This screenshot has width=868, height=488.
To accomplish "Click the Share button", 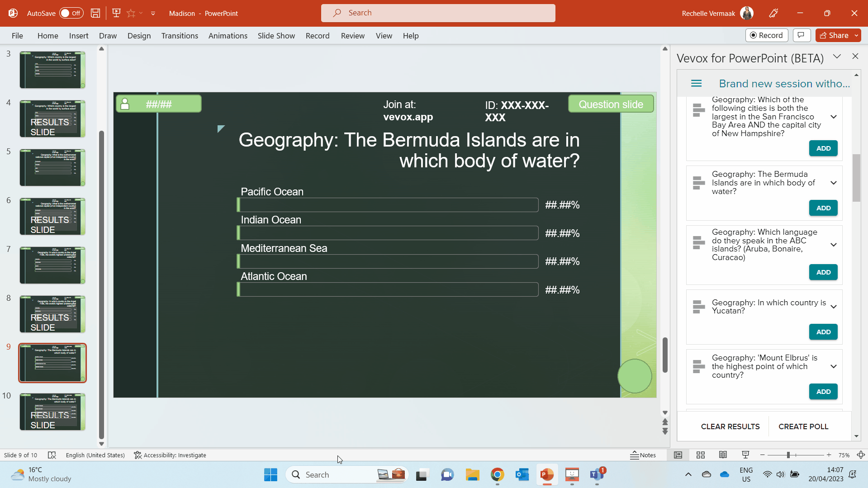I will pos(834,35).
